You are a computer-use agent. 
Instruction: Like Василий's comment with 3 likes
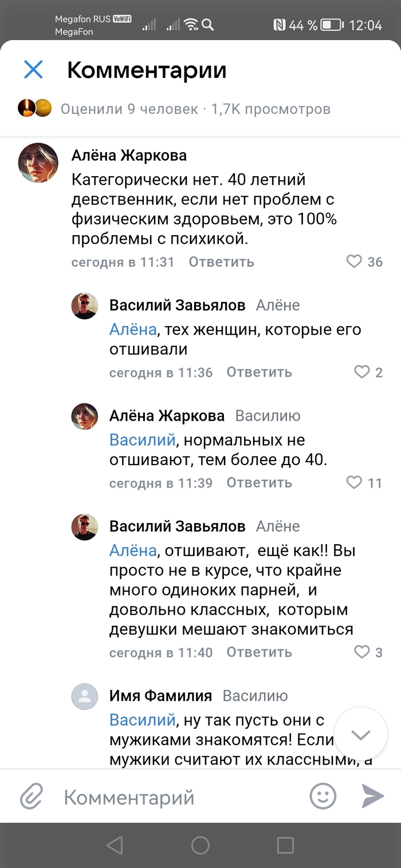point(361,652)
